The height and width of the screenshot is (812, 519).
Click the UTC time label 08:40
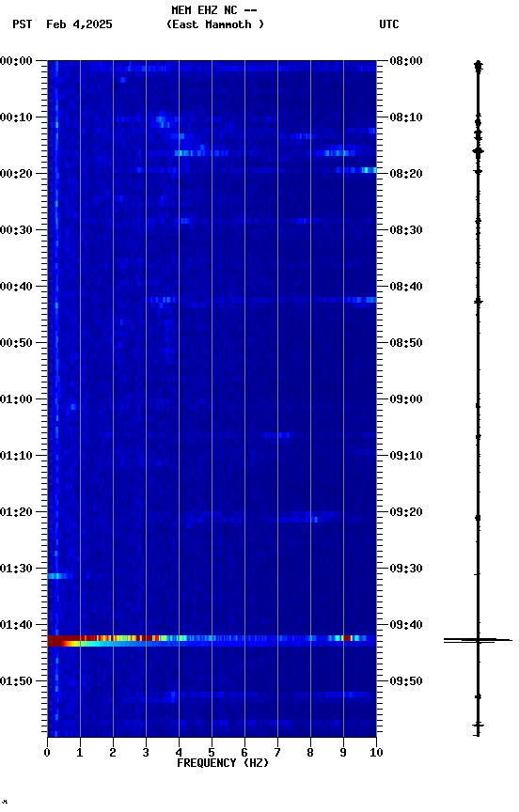click(x=406, y=287)
